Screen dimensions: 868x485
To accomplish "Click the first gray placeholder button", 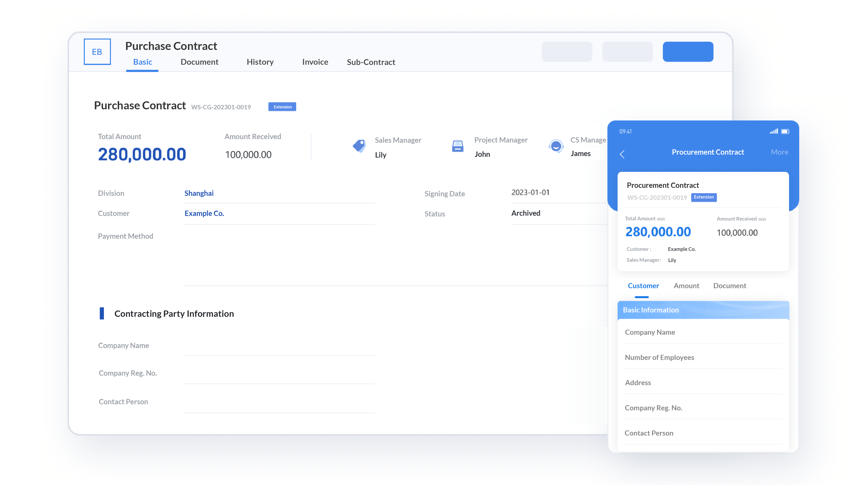I will [x=567, y=52].
